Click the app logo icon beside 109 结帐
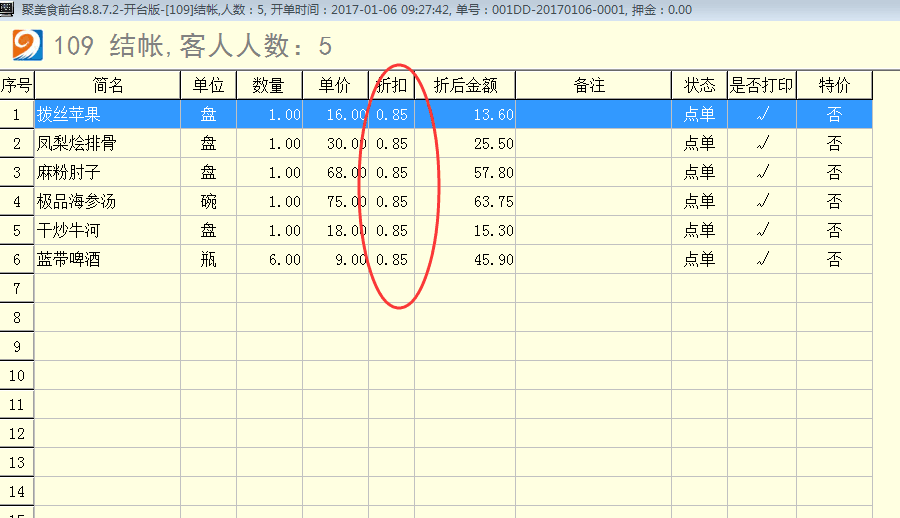The image size is (900, 518). click(x=26, y=45)
